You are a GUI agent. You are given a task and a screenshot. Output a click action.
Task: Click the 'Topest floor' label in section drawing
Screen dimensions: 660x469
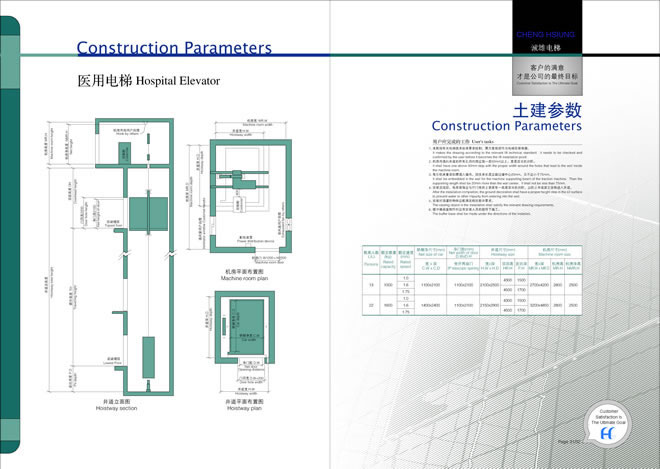tap(113, 226)
